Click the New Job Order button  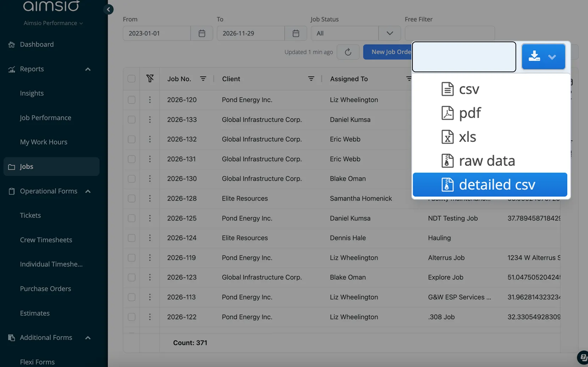[388, 52]
